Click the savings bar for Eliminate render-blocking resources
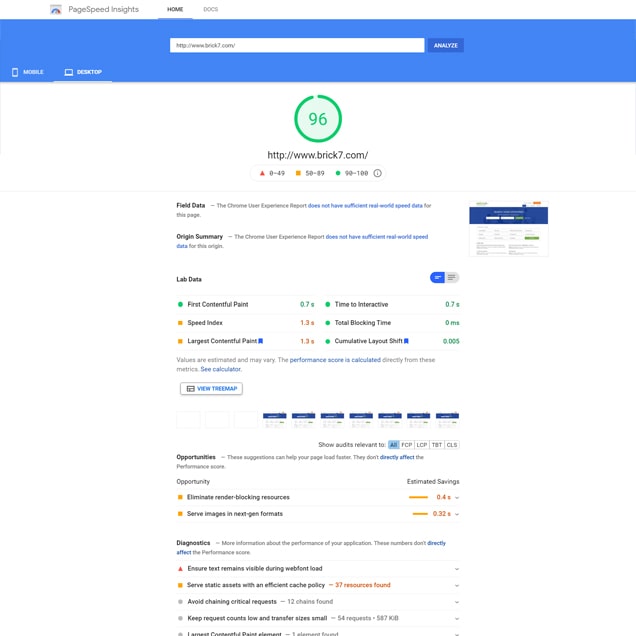636x636 pixels. click(418, 497)
